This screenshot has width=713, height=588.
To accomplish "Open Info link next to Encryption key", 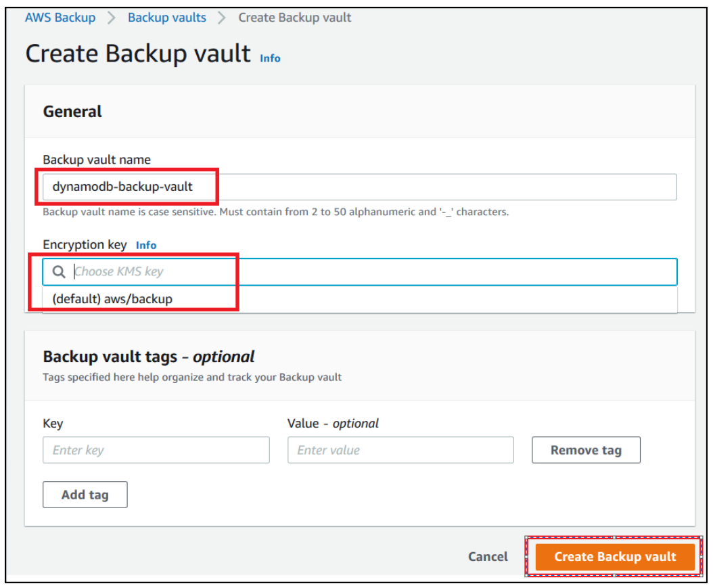I will (x=146, y=245).
